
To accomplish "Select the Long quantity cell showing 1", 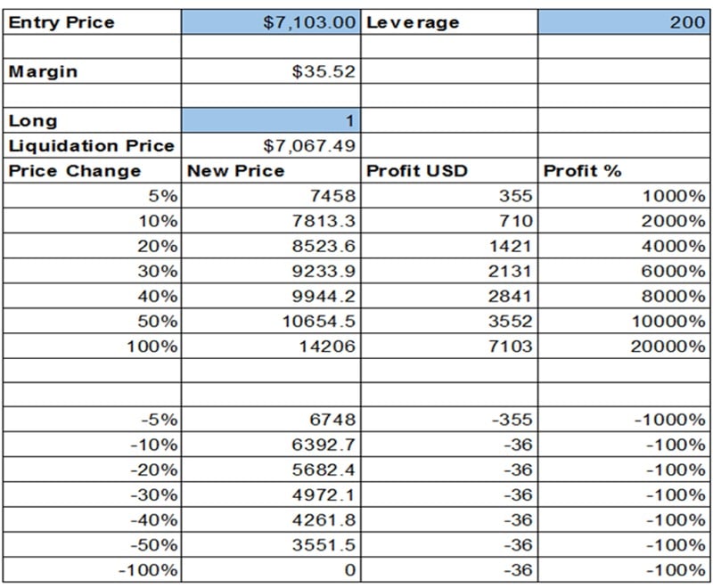I will click(x=270, y=120).
